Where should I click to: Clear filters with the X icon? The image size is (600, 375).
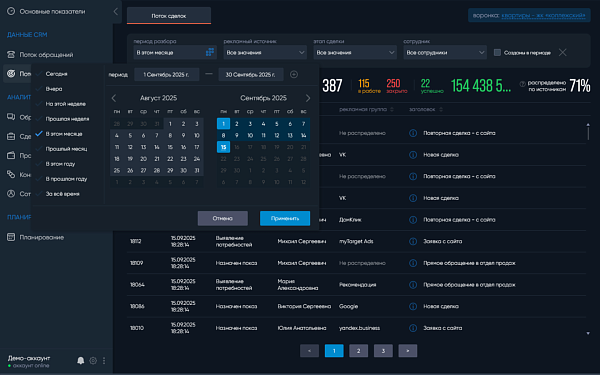[562, 52]
